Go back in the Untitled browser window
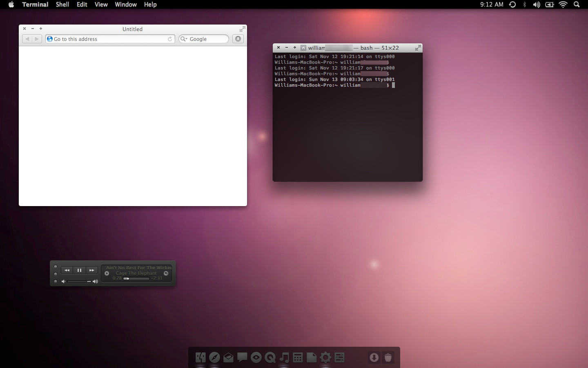588x368 pixels. pyautogui.click(x=27, y=39)
